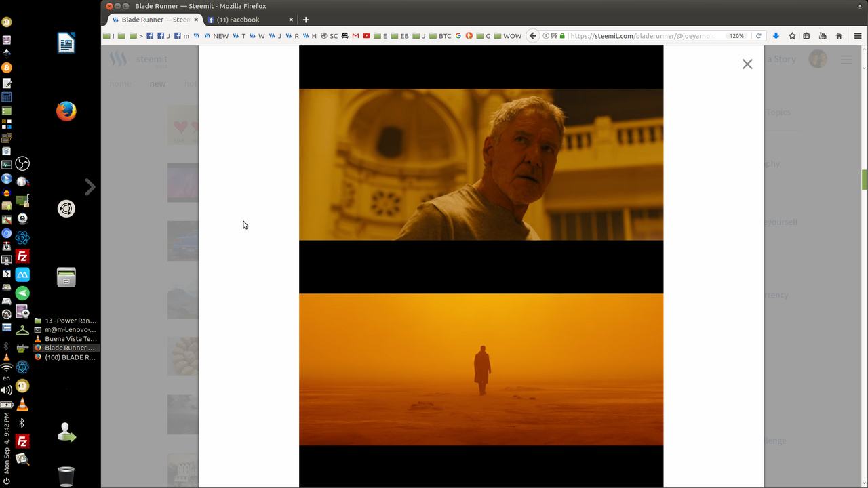Open the Gmail bookmark icon
The width and height of the screenshot is (868, 488).
coord(355,35)
